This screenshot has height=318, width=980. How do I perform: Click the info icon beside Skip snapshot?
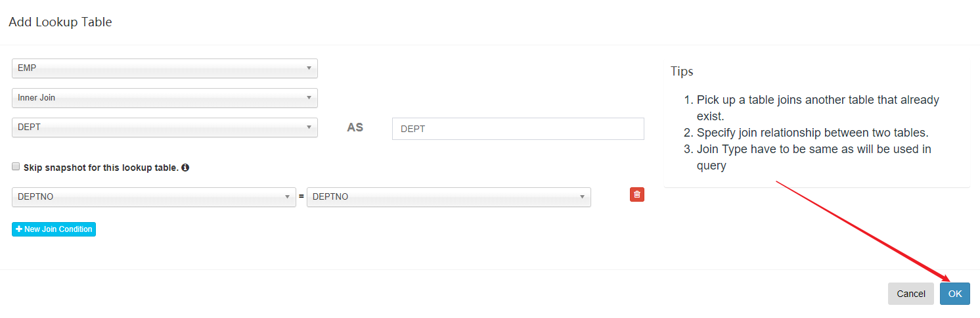185,168
